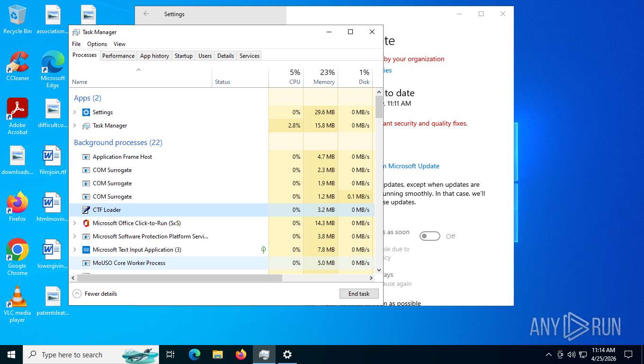
Task: Open the View menu
Action: 119,44
